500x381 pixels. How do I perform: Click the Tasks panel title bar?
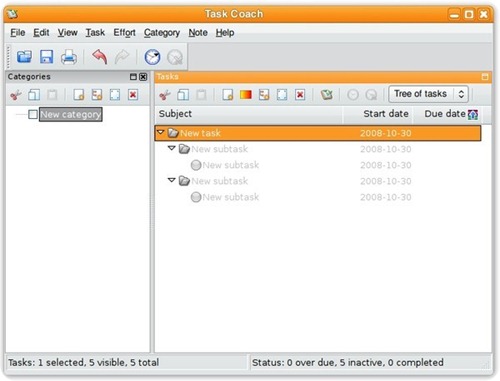pyautogui.click(x=323, y=77)
